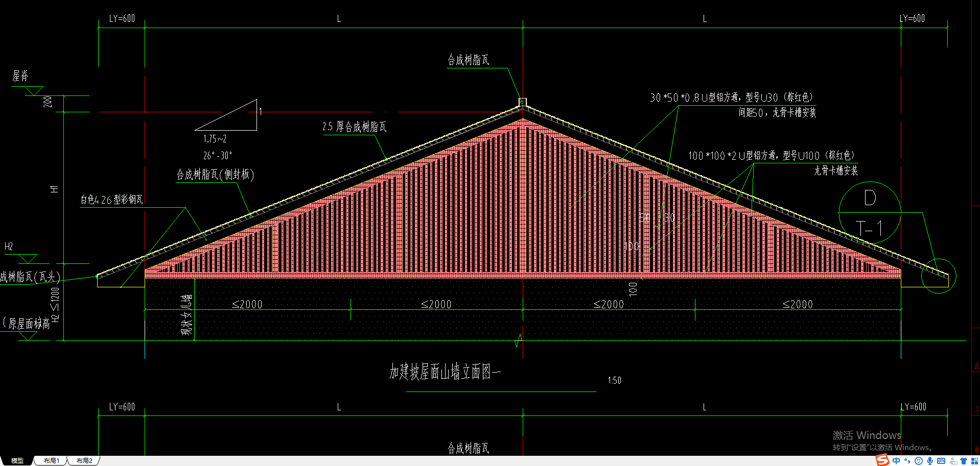
Task: Select the ridge cap square at roof apex
Action: point(523,102)
